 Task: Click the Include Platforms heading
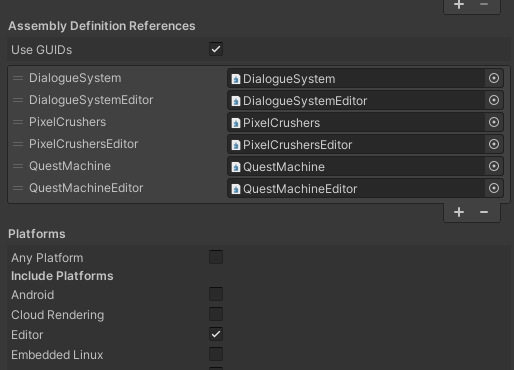[x=62, y=276]
